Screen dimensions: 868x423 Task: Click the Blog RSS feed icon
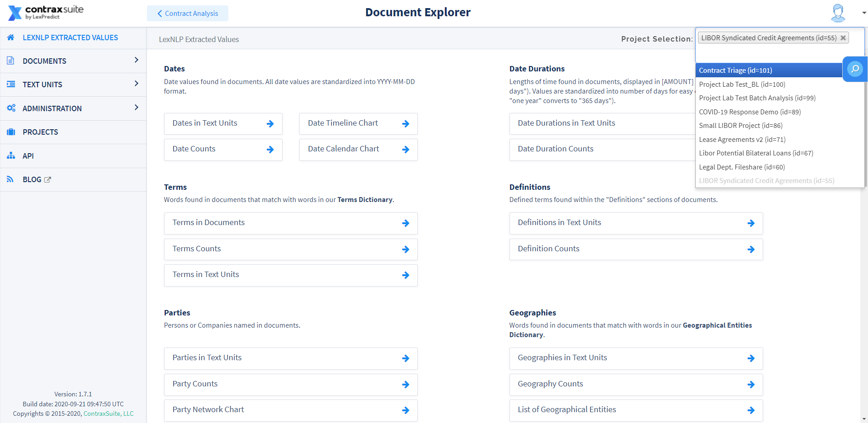coord(10,179)
